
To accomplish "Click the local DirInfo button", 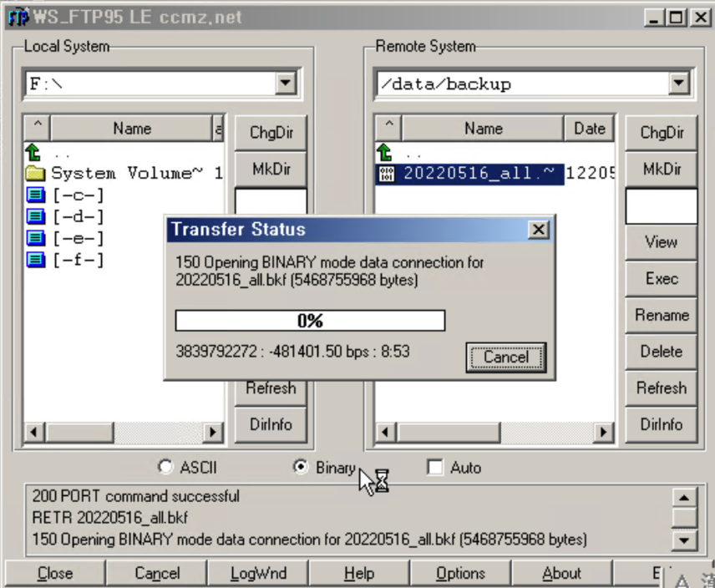I will point(271,424).
